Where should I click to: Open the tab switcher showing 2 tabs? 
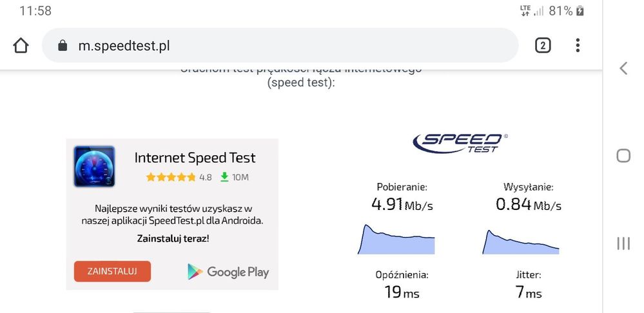(543, 45)
